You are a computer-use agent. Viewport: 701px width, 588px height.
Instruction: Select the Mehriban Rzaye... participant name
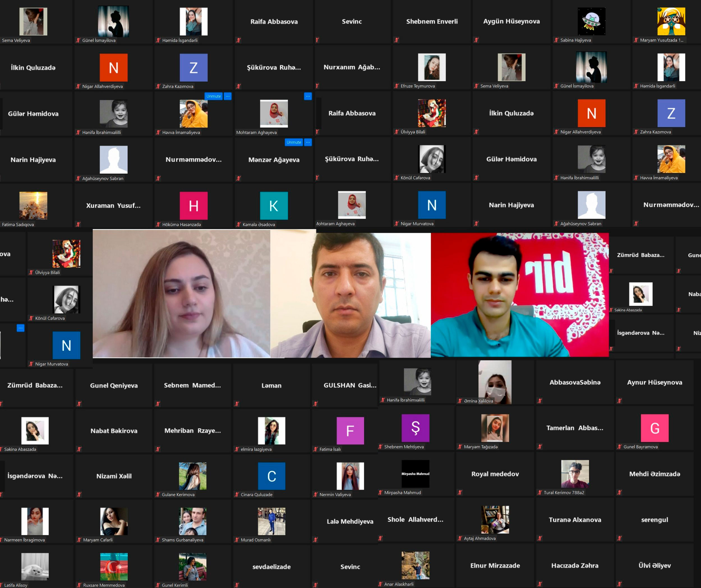[x=192, y=430]
